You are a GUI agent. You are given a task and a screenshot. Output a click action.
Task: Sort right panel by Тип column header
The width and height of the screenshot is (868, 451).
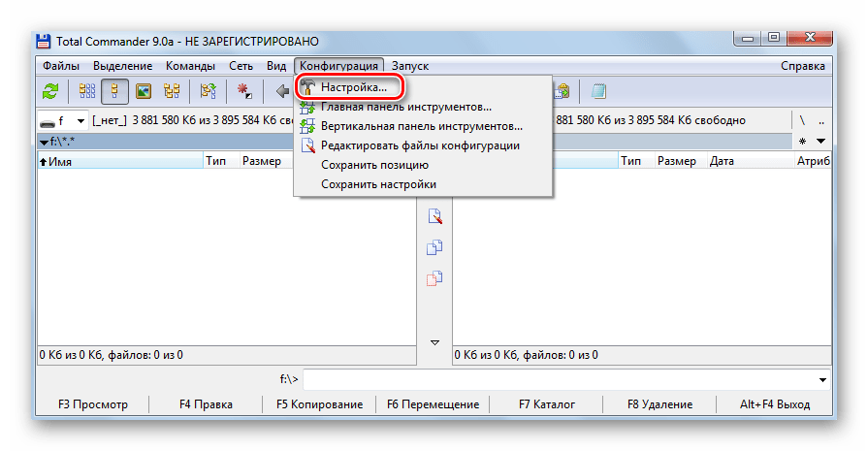point(636,161)
